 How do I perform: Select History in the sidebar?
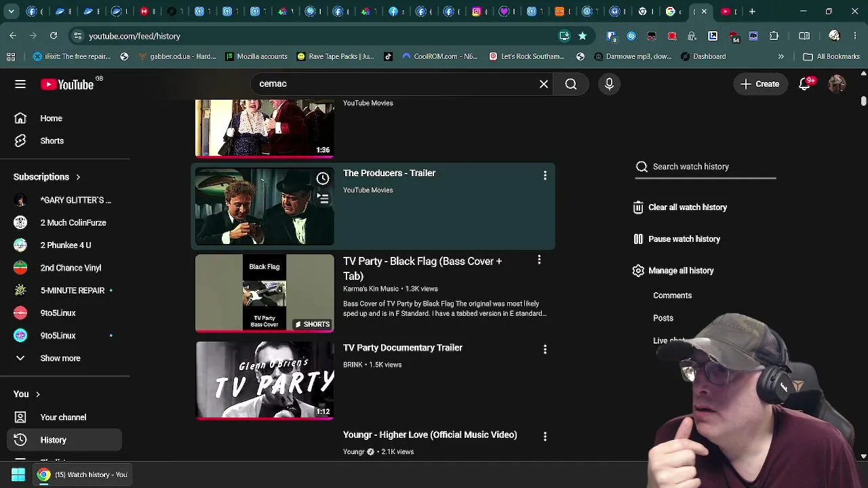tap(65, 440)
